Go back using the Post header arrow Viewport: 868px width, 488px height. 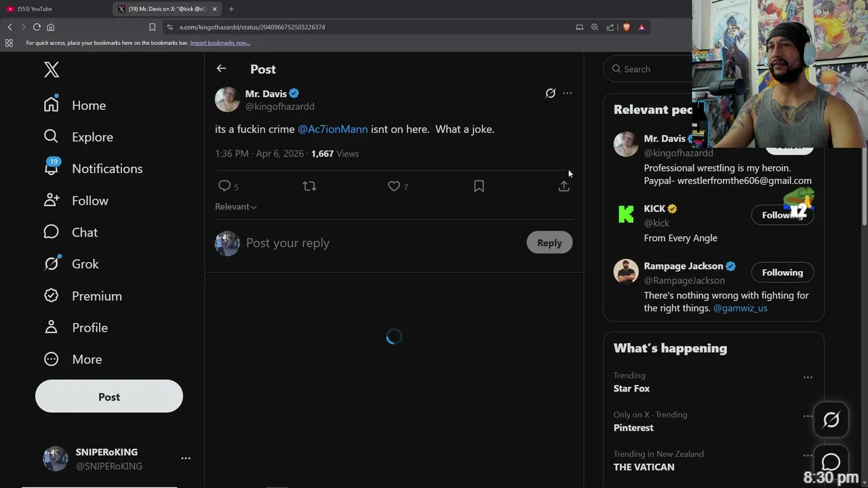point(221,68)
